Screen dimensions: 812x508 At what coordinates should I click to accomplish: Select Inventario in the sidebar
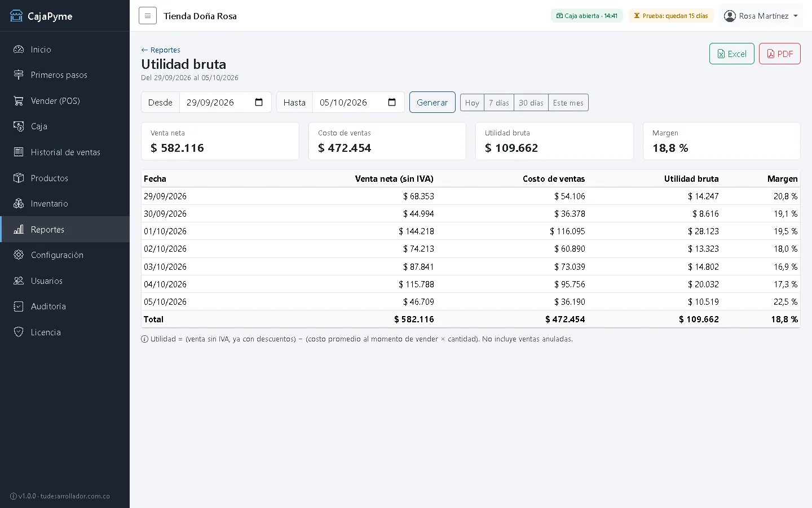tap(65, 204)
